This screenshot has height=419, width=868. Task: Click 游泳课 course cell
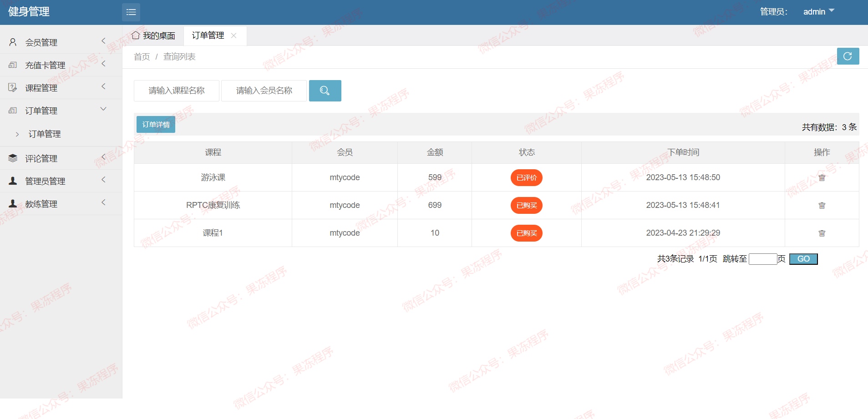[x=213, y=177]
